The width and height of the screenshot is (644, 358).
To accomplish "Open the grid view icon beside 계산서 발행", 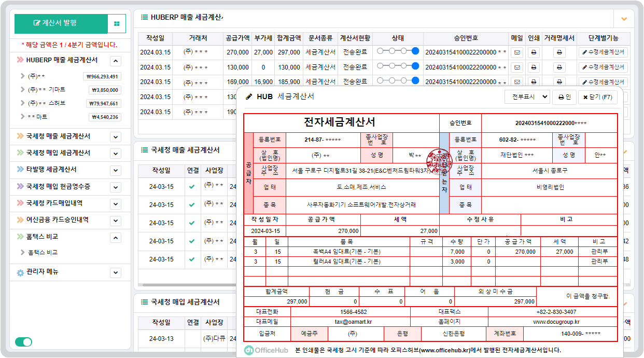I will point(117,24).
